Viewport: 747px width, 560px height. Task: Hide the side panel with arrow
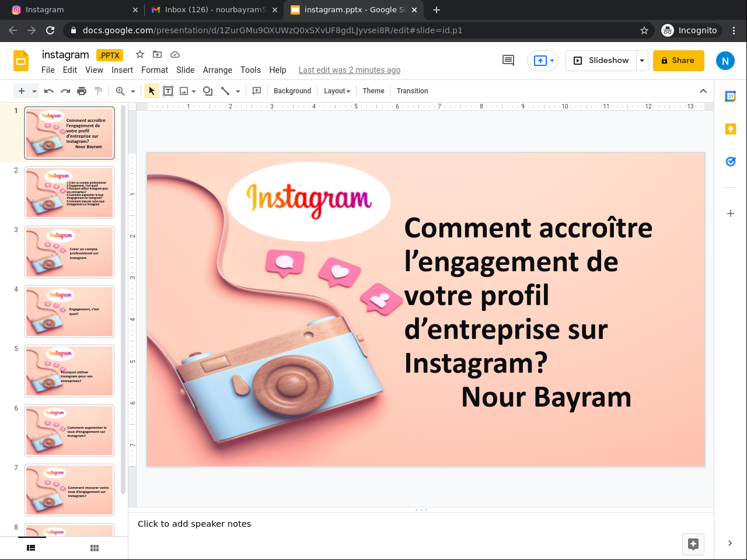730,543
